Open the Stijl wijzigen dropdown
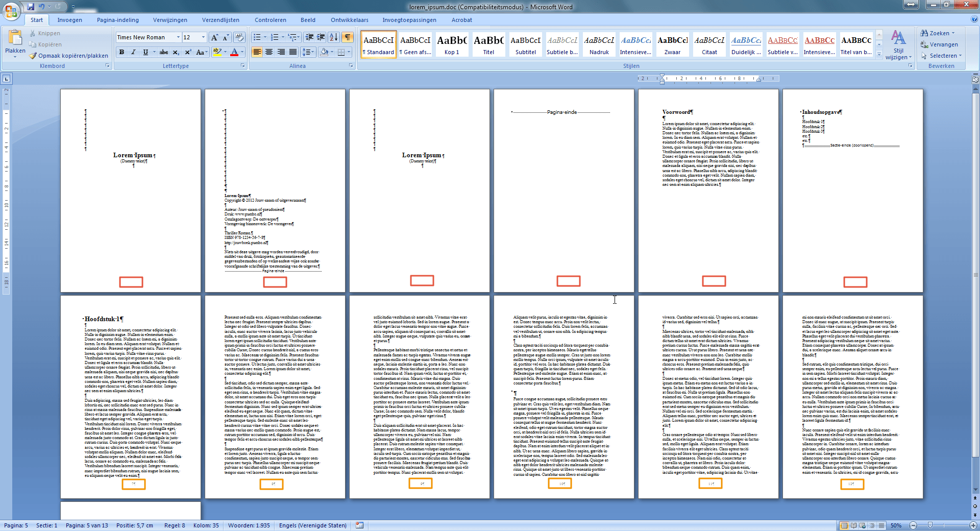This screenshot has height=531, width=980. [x=898, y=45]
